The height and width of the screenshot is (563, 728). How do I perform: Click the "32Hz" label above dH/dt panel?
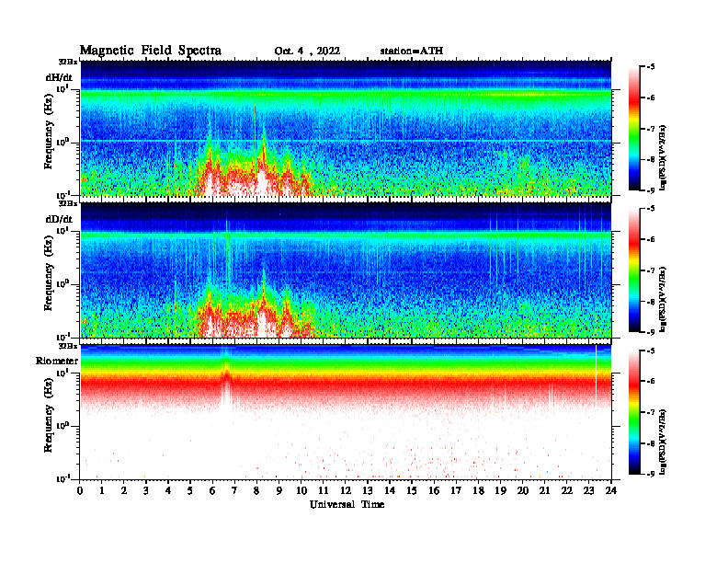(x=68, y=62)
